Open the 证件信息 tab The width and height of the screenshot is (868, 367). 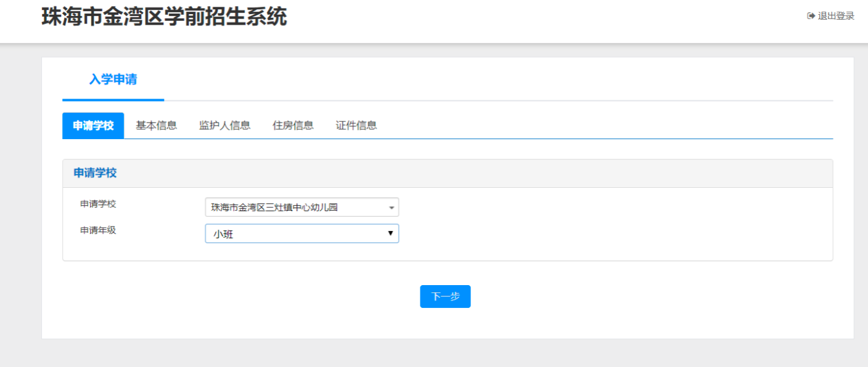click(356, 126)
